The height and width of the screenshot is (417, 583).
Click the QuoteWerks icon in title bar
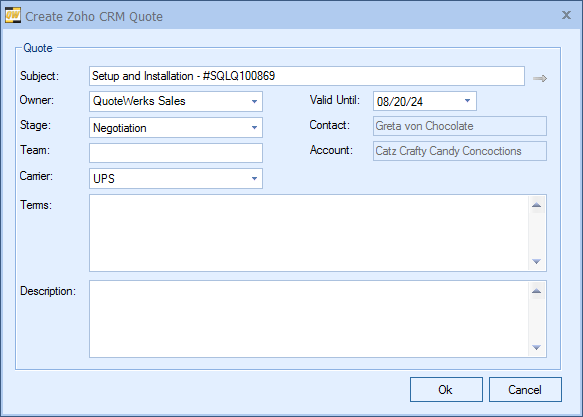coord(13,16)
